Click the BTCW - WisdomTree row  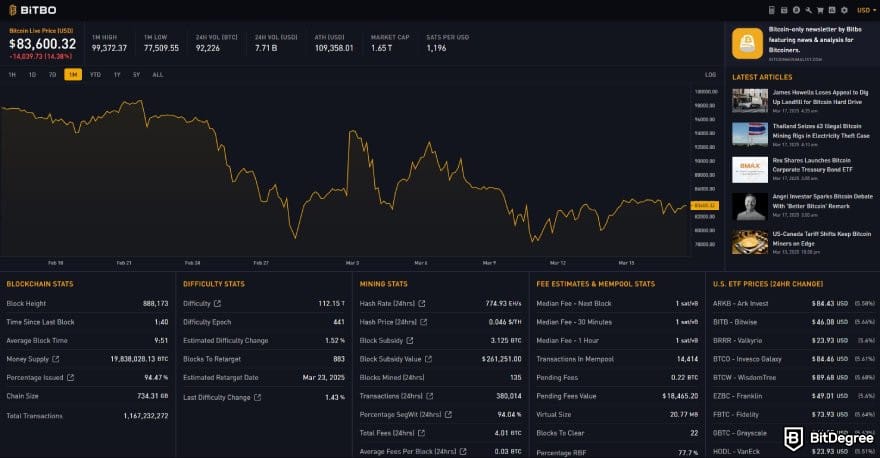pos(794,378)
